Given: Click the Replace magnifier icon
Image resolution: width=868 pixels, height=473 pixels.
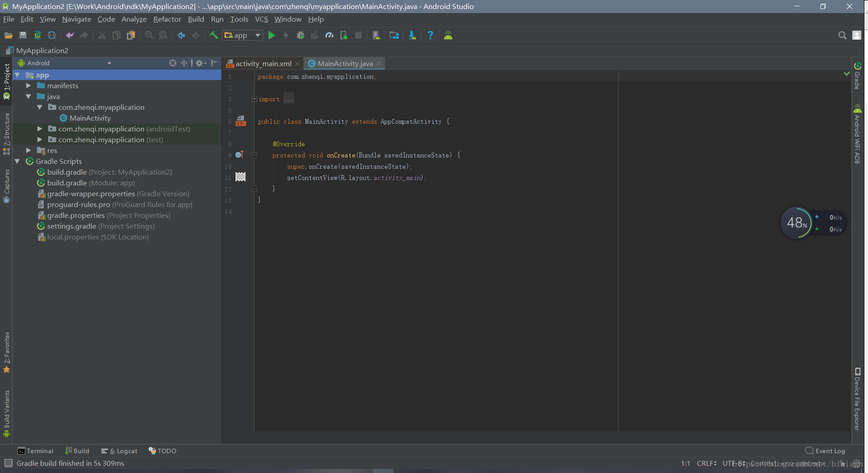Looking at the screenshot, I should pyautogui.click(x=163, y=35).
